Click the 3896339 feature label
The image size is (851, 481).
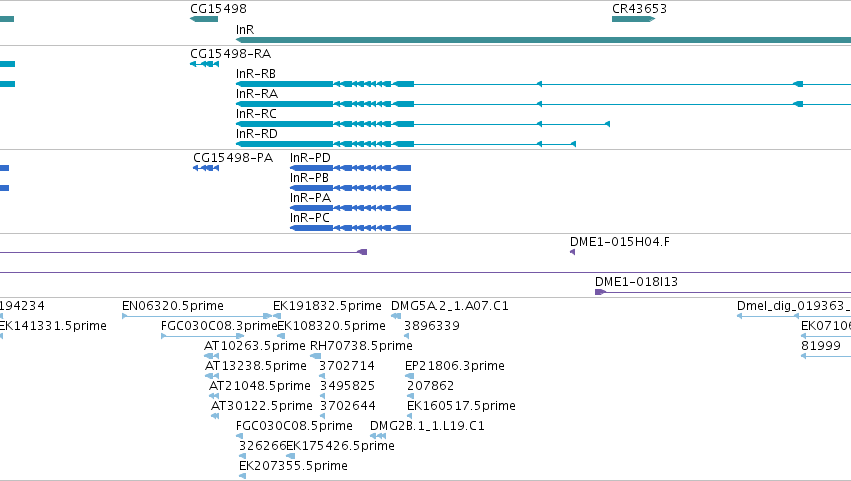click(432, 326)
